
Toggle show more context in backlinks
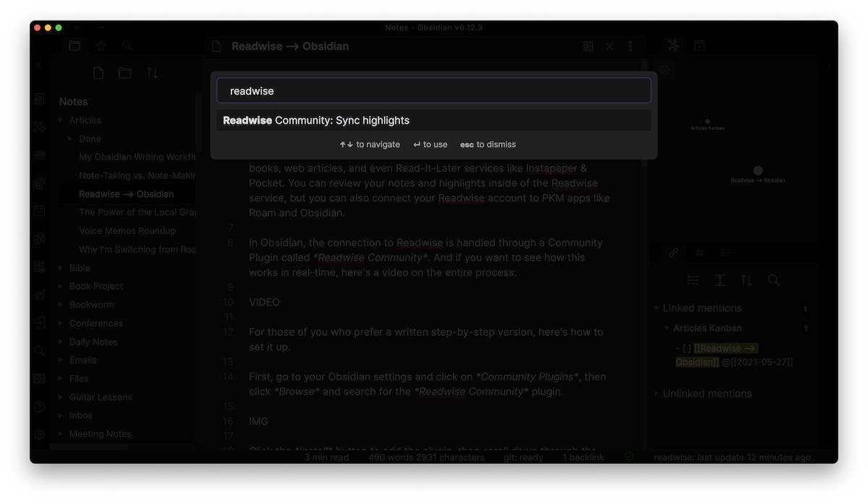point(720,280)
